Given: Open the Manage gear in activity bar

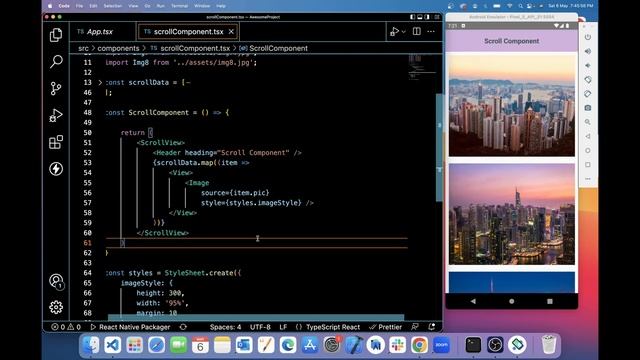Looking at the screenshot, I should (x=56, y=307).
